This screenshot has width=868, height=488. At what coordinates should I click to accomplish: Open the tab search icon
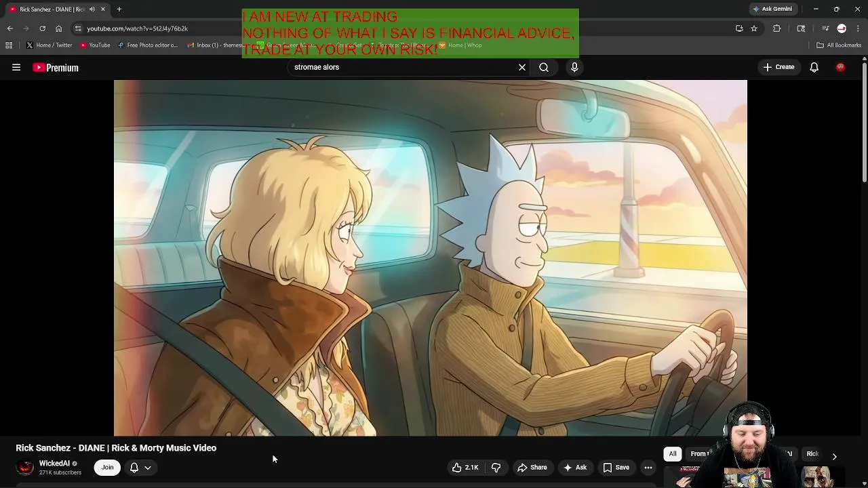tap(801, 28)
